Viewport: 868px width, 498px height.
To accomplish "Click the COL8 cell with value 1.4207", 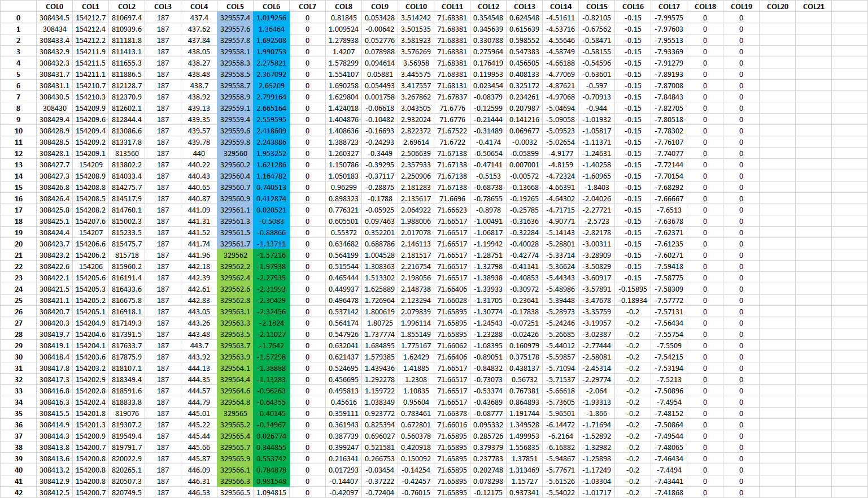I will click(x=343, y=51).
